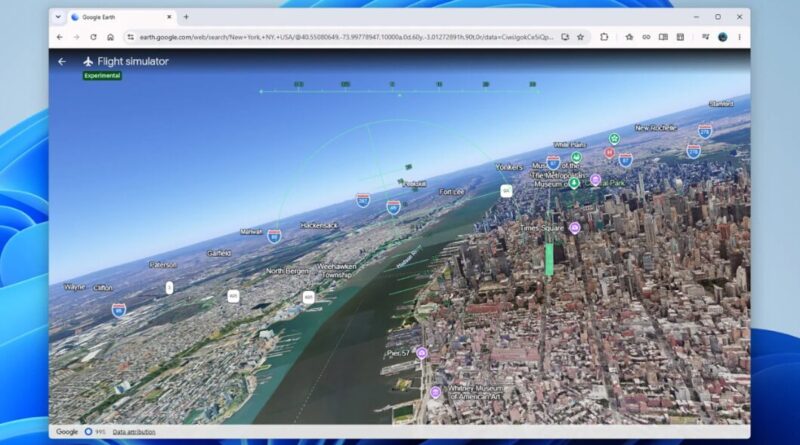This screenshot has height=445, width=800.
Task: Click the New Rochelle label
Action: click(x=656, y=128)
